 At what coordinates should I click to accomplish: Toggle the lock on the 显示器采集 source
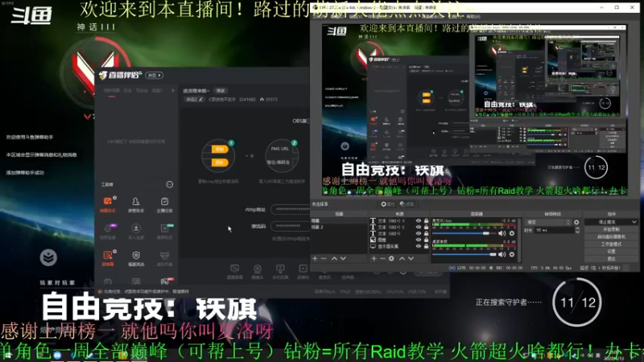(426, 246)
